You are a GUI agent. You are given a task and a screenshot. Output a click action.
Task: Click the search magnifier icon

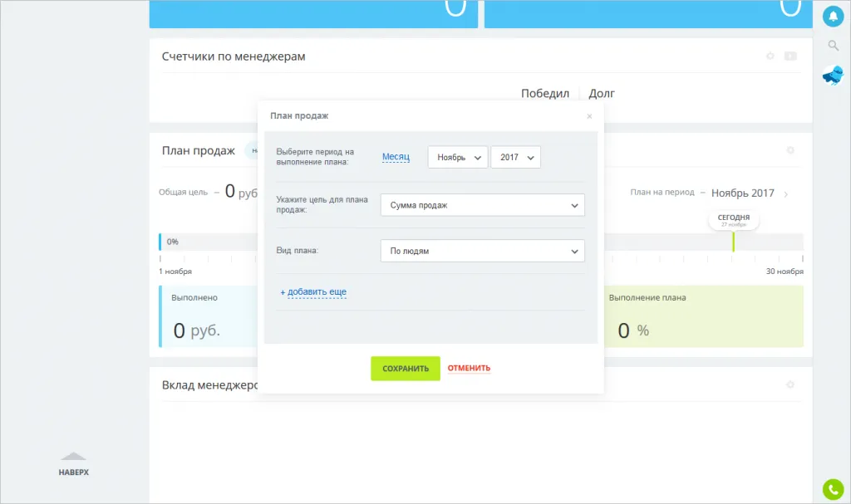click(833, 45)
